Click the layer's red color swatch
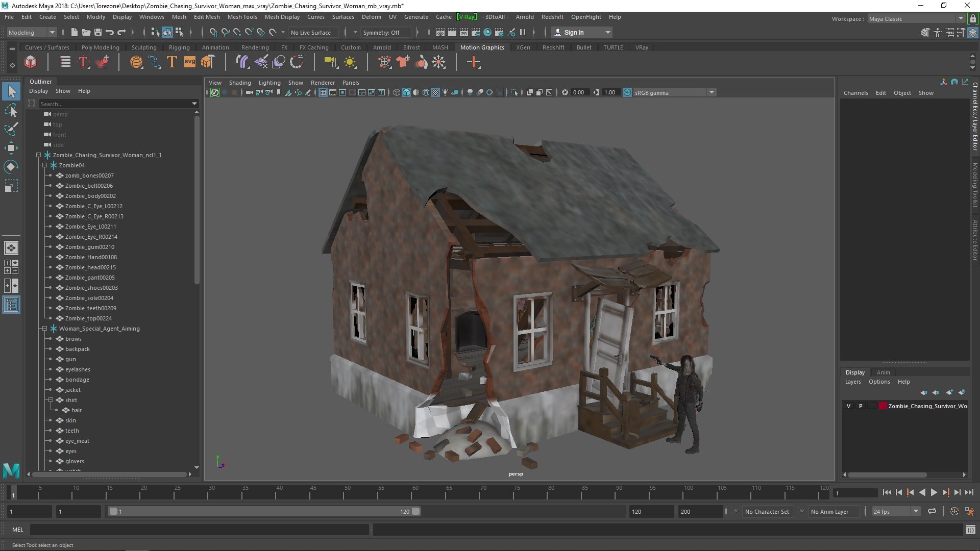Image resolution: width=980 pixels, height=551 pixels. pos(883,406)
